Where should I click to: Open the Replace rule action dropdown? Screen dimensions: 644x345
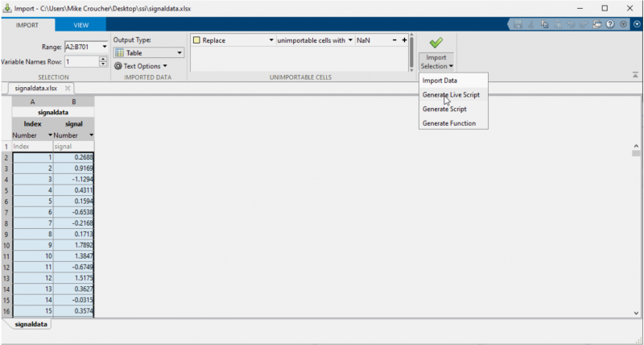click(x=271, y=40)
